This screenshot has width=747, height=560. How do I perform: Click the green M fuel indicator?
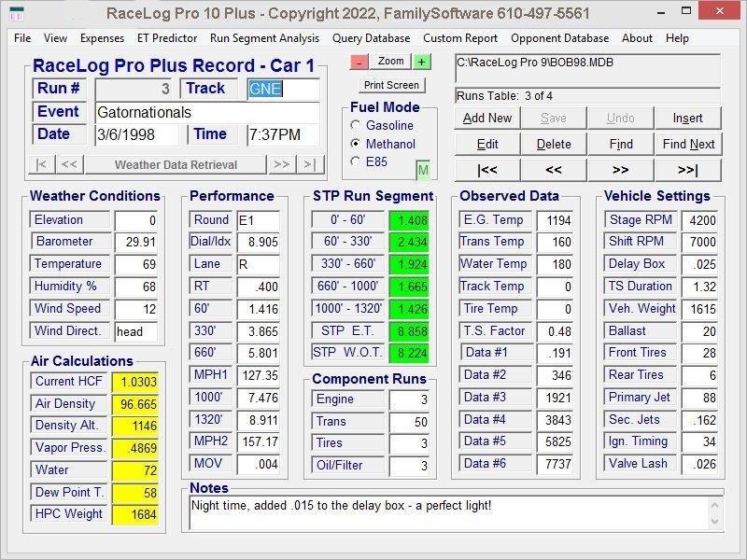(423, 170)
